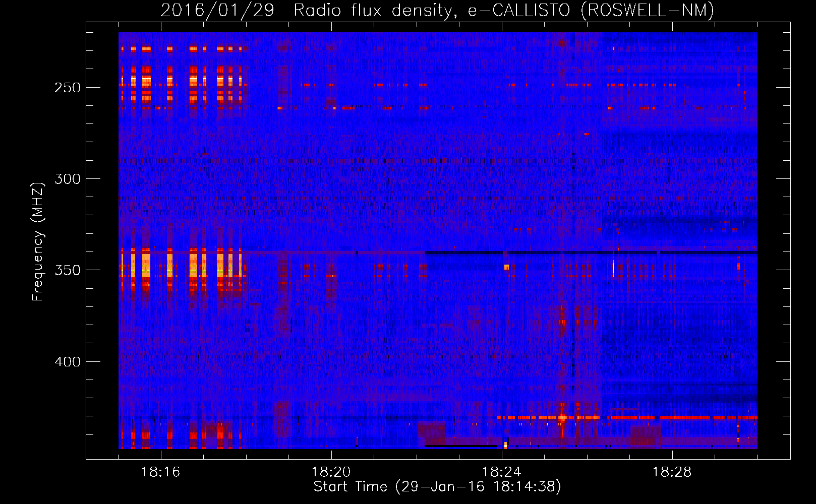Click the 18:28 time tick label
This screenshot has width=816, height=504.
672,472
